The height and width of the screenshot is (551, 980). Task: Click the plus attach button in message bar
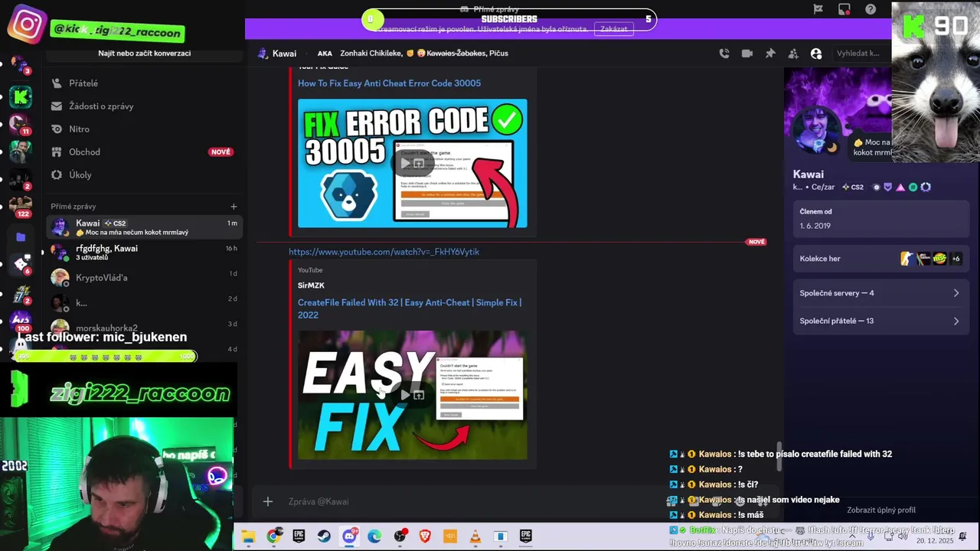pyautogui.click(x=268, y=501)
